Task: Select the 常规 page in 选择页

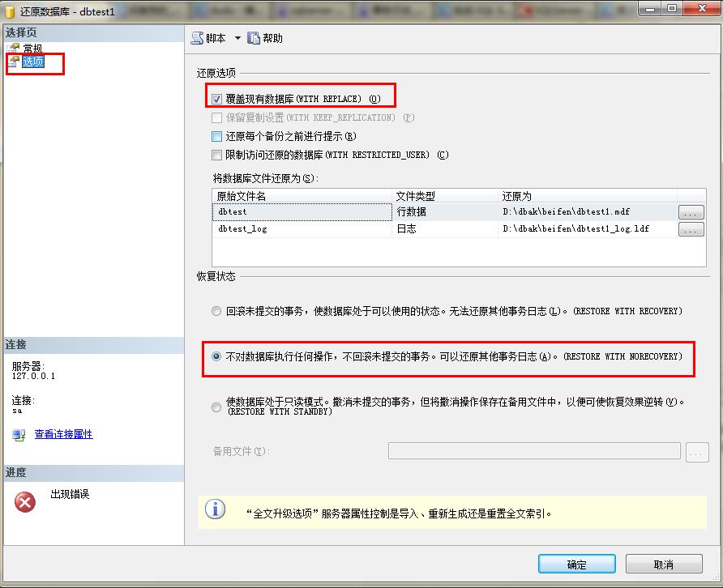Action: (x=32, y=49)
